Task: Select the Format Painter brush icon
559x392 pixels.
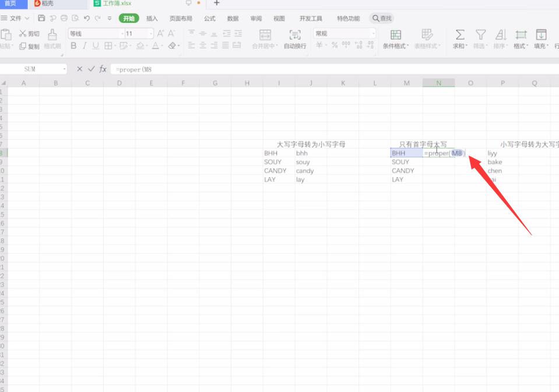Action: (52, 35)
